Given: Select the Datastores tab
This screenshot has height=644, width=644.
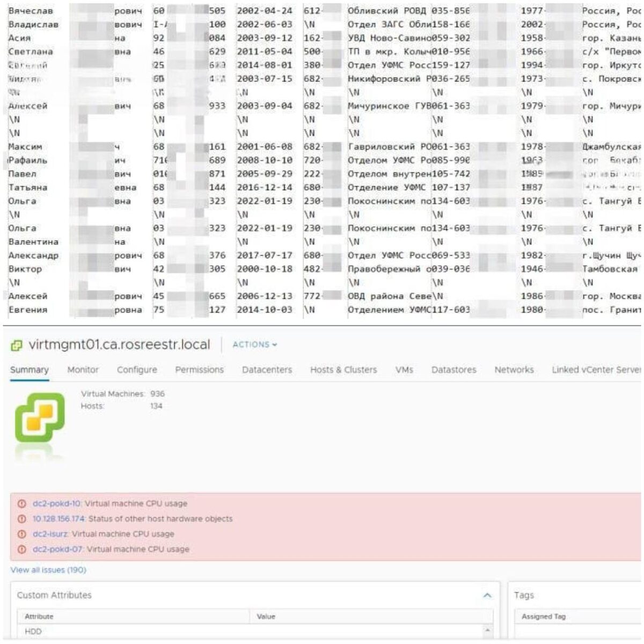Looking at the screenshot, I should click(x=454, y=370).
